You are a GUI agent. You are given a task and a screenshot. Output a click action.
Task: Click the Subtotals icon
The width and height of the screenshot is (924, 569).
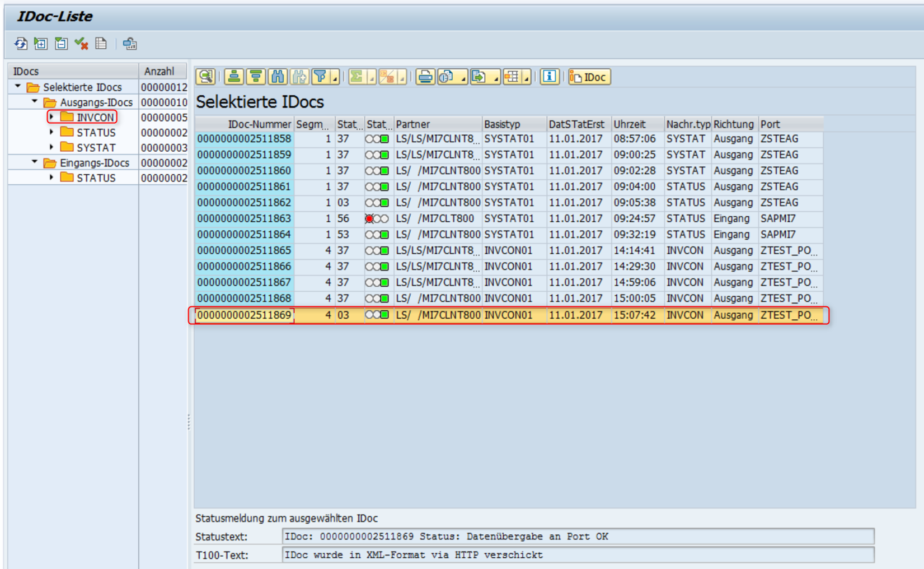387,77
